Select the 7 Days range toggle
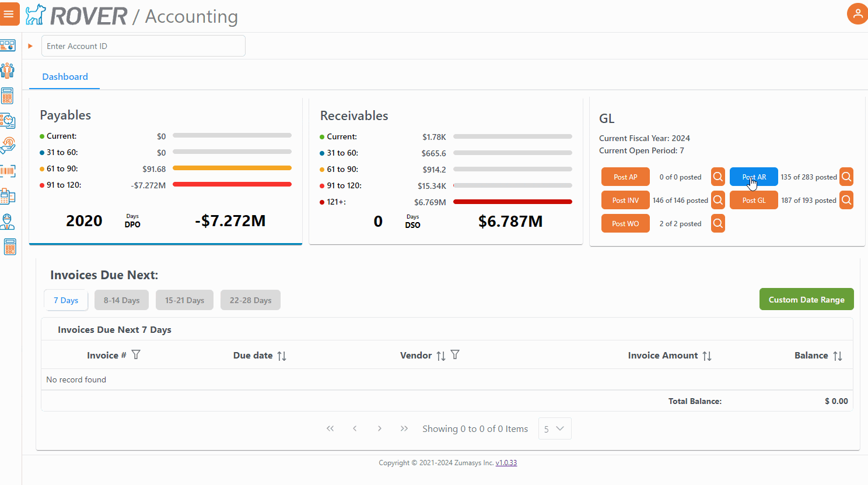 click(66, 300)
